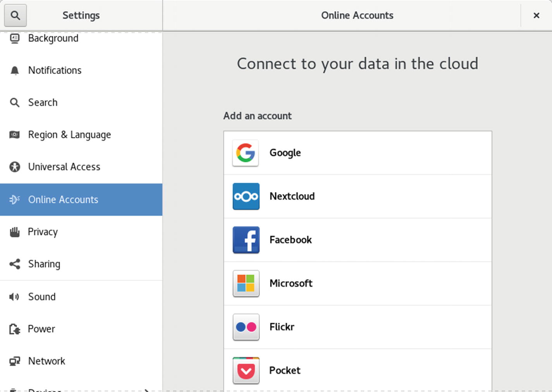Add a Flickr account
This screenshot has height=392, width=552.
tap(358, 327)
